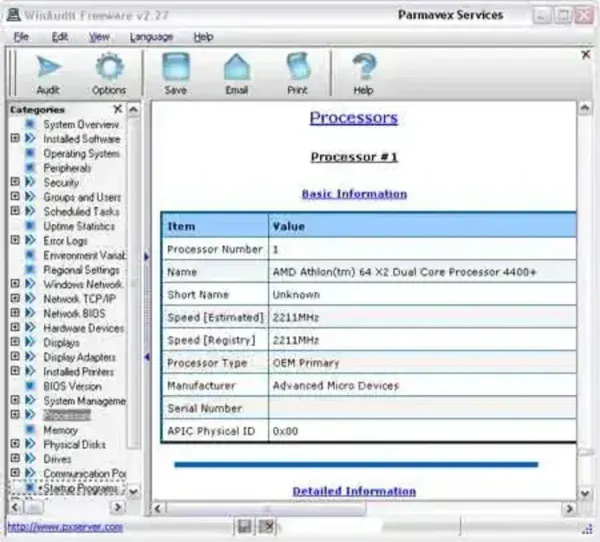Screen dimensions: 600x542
Task: Click the cancel X icon in status bar
Action: 267,527
